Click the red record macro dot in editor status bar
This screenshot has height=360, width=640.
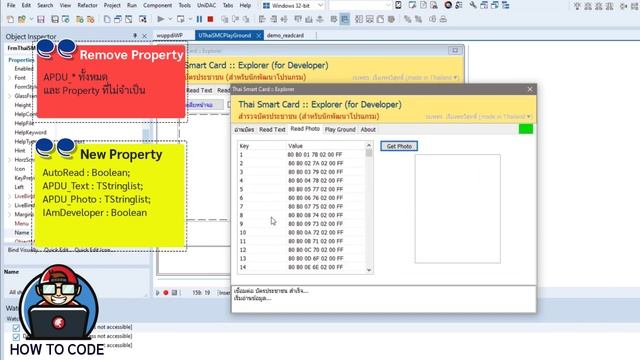click(166, 293)
